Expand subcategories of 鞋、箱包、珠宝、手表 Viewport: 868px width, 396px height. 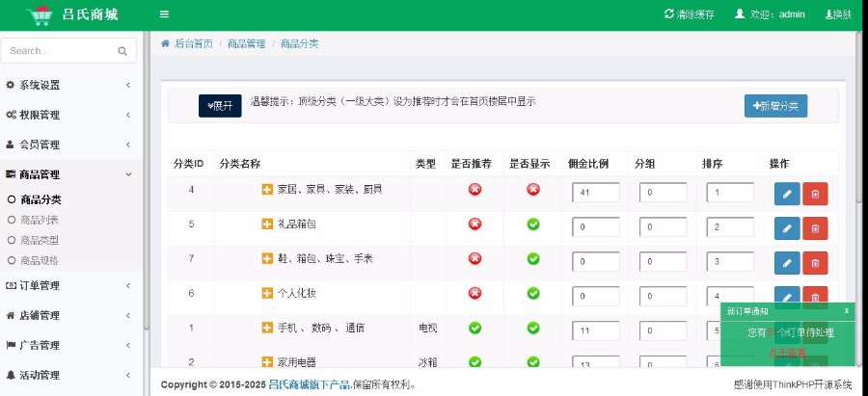pos(267,259)
